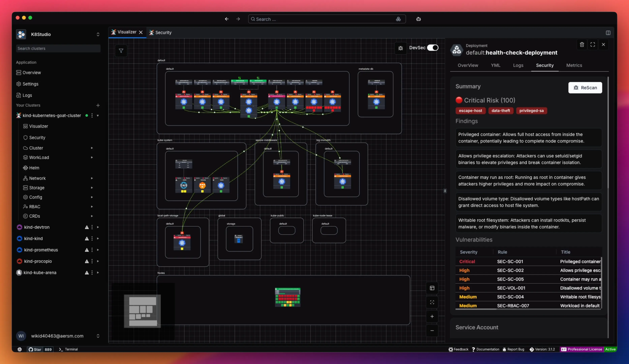Collapse the kind-kubernetes-goat-cluster tree
Viewport: 629px width, 364px height.
(98, 115)
